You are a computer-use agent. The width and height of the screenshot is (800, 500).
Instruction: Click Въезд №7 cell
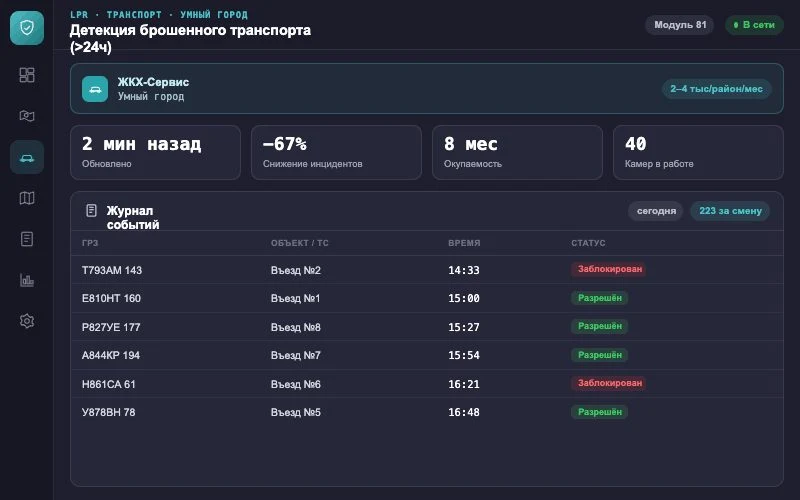tap(295, 355)
